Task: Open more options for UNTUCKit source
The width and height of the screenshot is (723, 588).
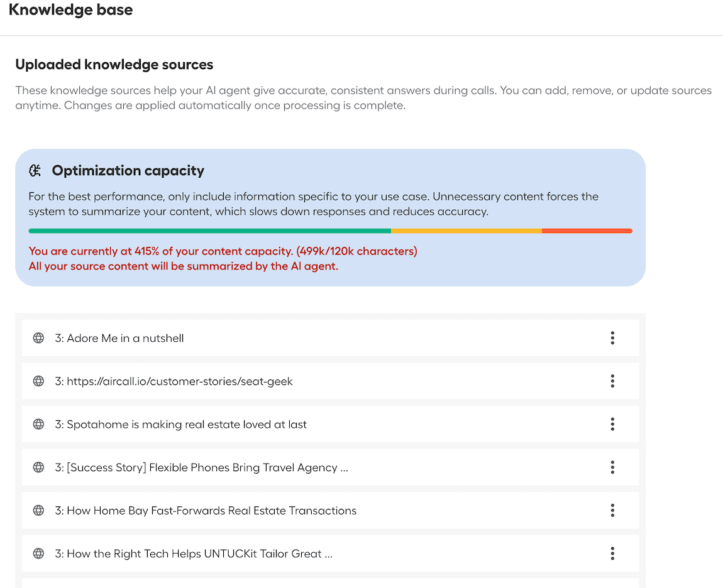Action: [612, 554]
